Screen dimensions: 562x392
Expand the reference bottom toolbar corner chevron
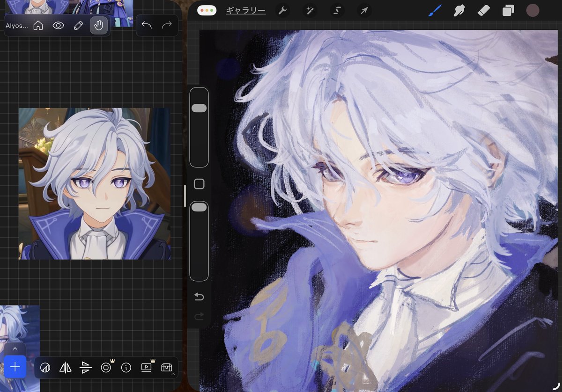[x=173, y=374]
